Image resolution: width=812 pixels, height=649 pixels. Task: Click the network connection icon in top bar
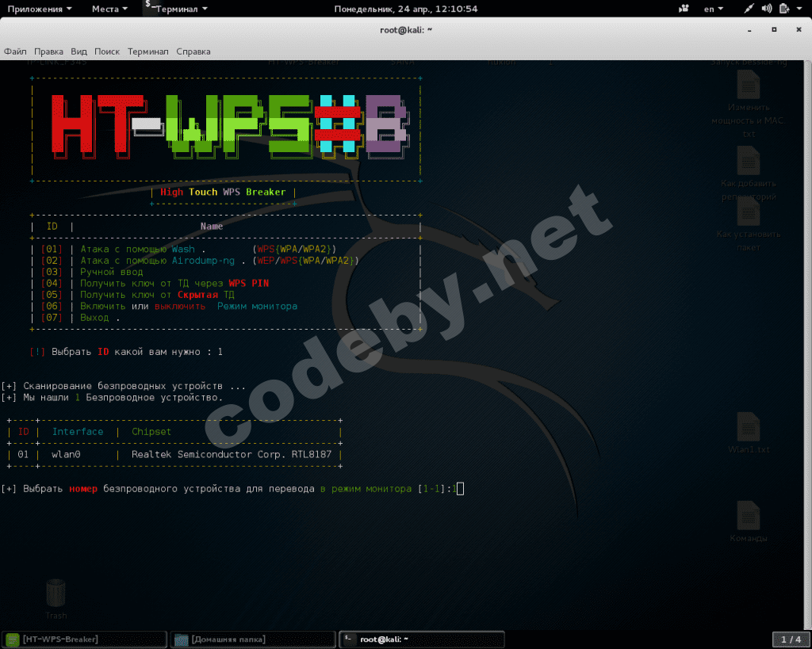[749, 9]
